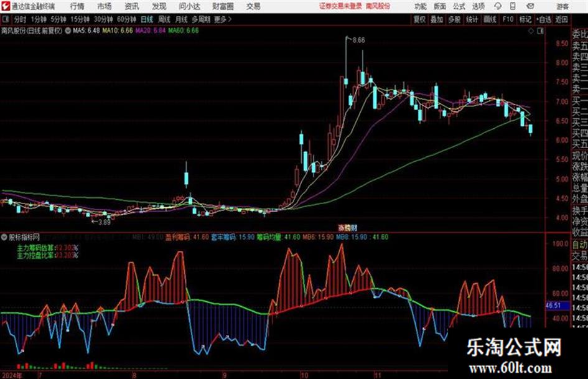588x379 pixels.
Task: Click the MA60: 6.66 indicator label
Action: click(184, 30)
